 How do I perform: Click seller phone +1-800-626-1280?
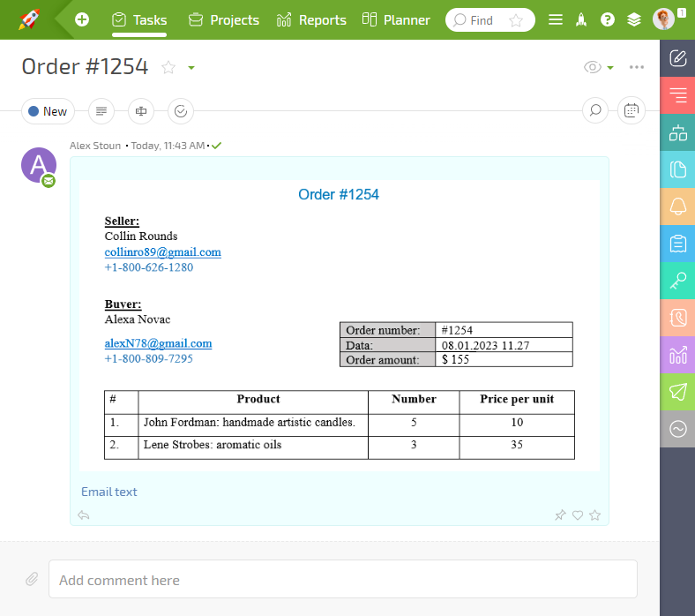[x=149, y=267]
